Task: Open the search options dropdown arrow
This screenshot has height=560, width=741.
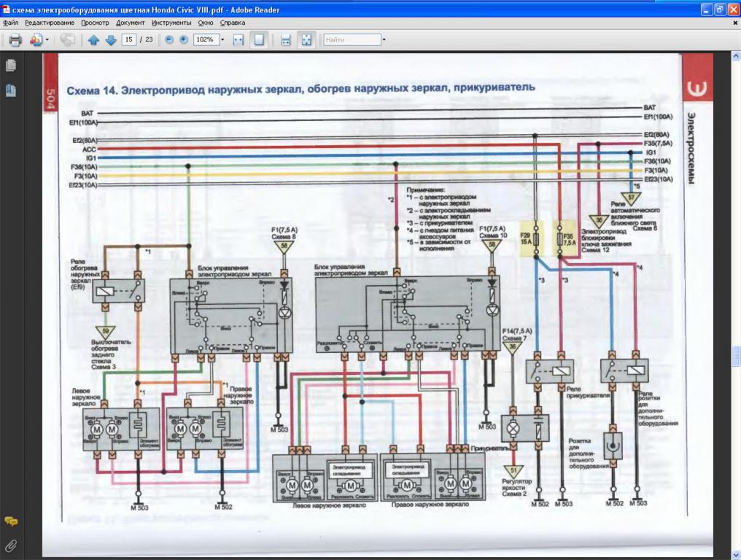Action: [384, 39]
